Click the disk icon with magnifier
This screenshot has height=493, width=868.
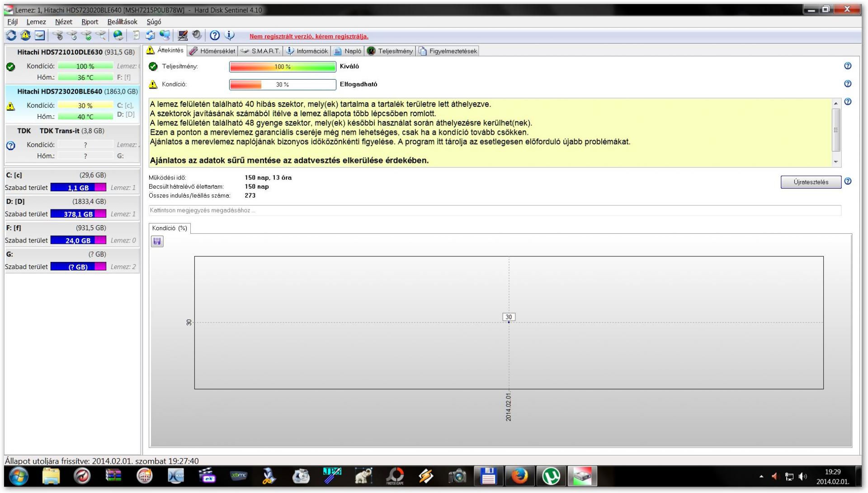tap(101, 35)
